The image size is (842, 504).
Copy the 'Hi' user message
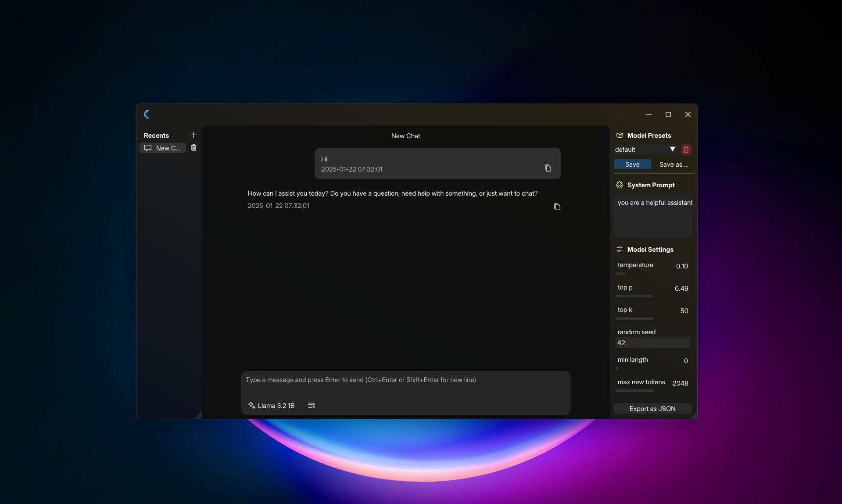[548, 168]
